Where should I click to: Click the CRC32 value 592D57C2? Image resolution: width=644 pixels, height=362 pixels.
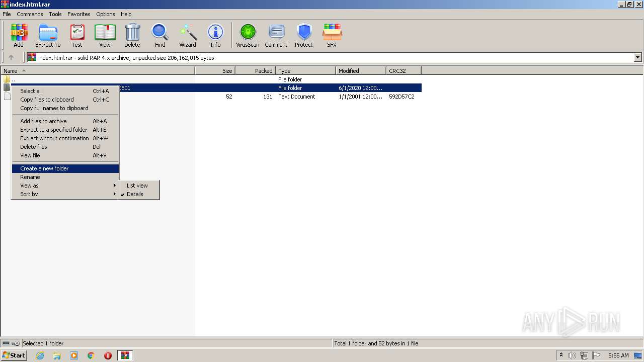click(x=401, y=97)
